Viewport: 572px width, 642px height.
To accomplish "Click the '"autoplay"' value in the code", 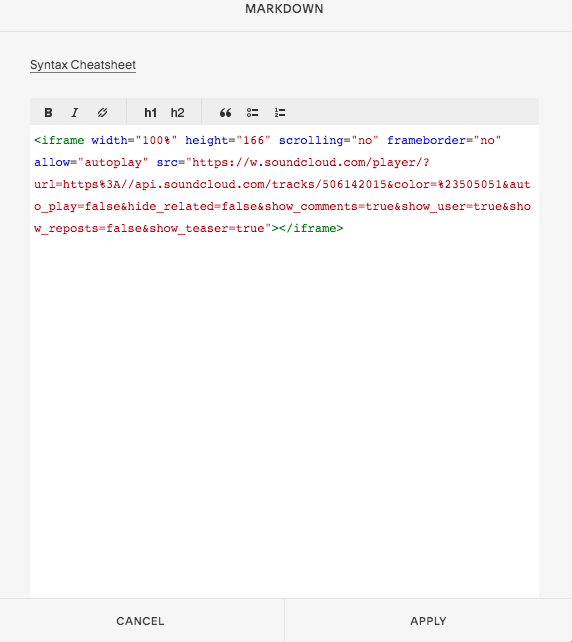I will (x=113, y=163).
